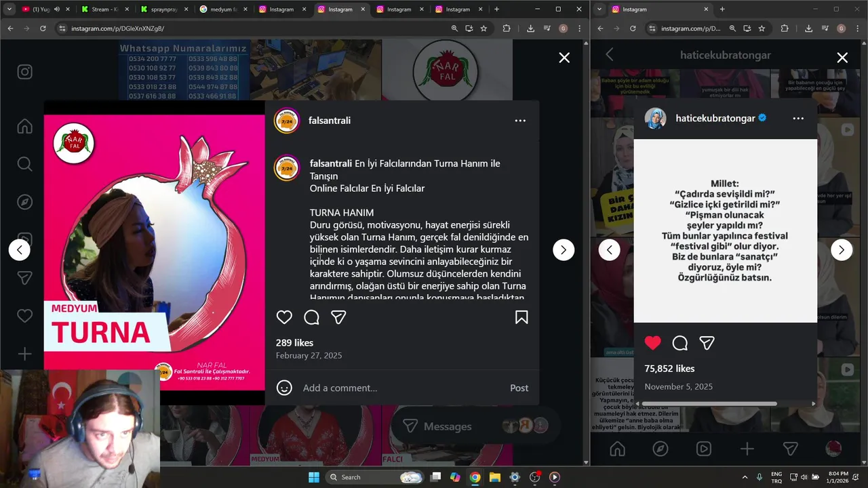Click address bar in left browser
The width and height of the screenshot is (868, 488).
[x=254, y=28]
